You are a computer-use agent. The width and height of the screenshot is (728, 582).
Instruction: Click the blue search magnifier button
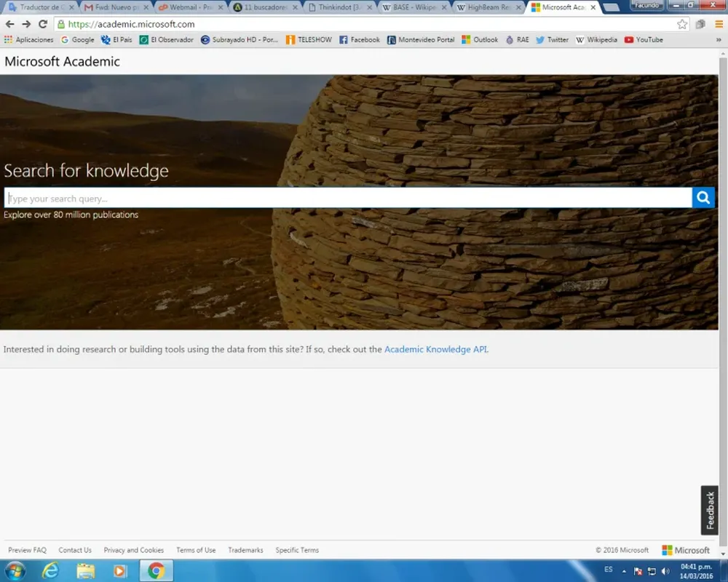coord(703,198)
